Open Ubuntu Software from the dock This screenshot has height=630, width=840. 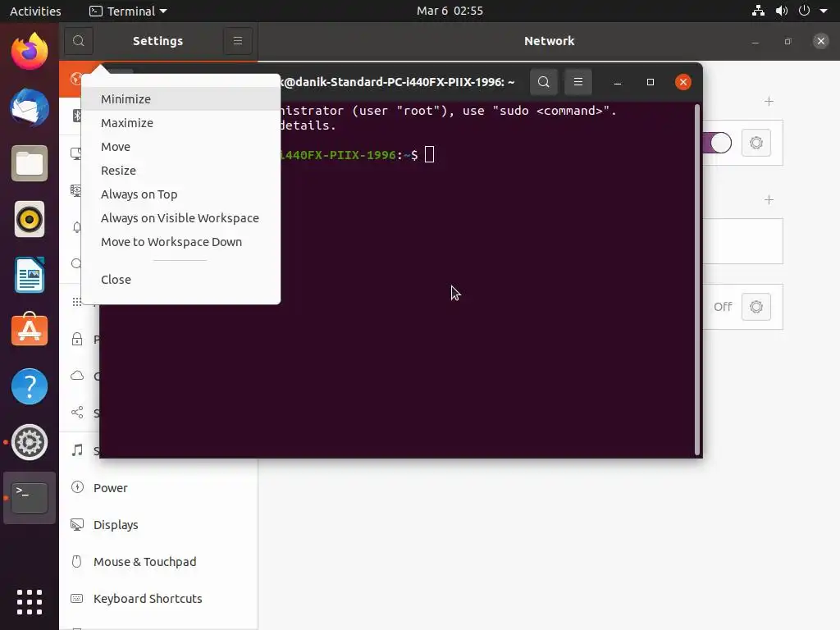30,330
